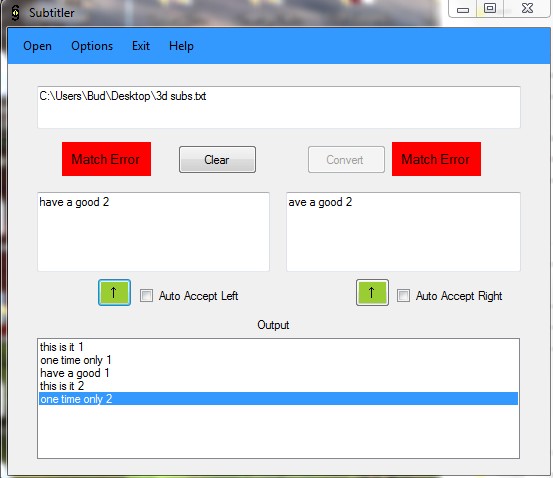This screenshot has height=478, width=553.
Task: Click the Convert button
Action: coord(346,159)
